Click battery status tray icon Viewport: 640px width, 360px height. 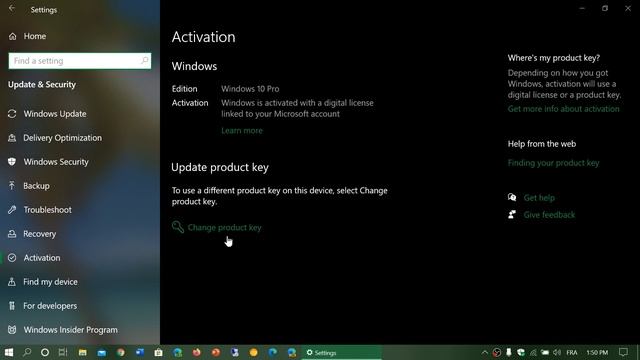point(545,352)
